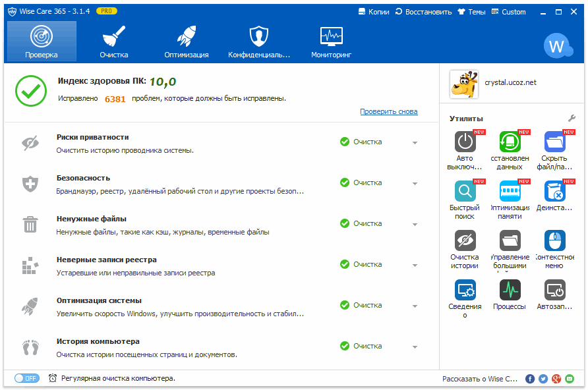This screenshot has width=588, height=390.
Task: Click the fixed problems count 6381
Action: [x=115, y=99]
